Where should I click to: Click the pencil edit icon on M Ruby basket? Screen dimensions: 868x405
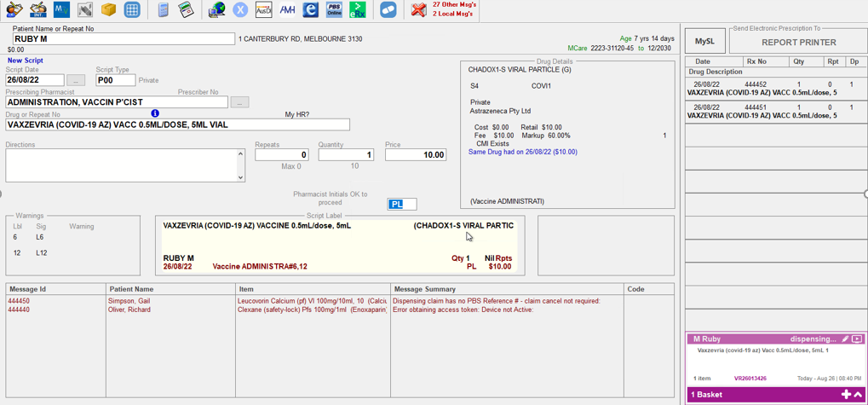point(845,338)
